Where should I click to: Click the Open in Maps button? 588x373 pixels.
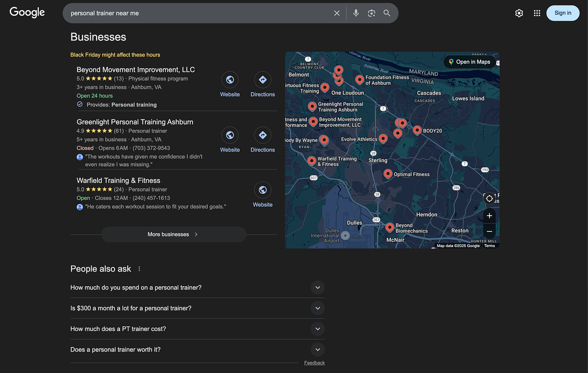coord(469,62)
